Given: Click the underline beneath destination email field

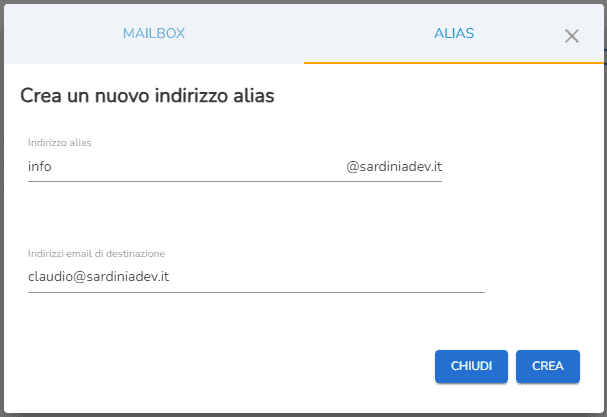Looking at the screenshot, I should pyautogui.click(x=255, y=292).
